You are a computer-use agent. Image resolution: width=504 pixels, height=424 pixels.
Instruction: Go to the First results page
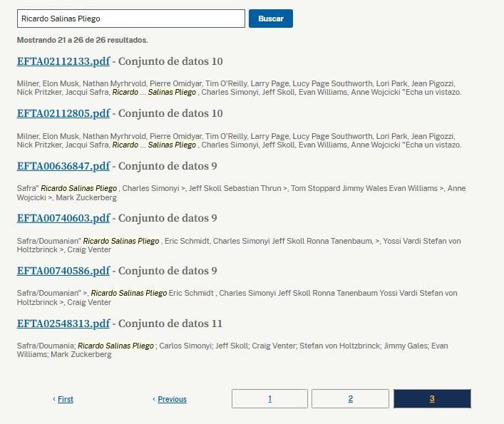(66, 399)
